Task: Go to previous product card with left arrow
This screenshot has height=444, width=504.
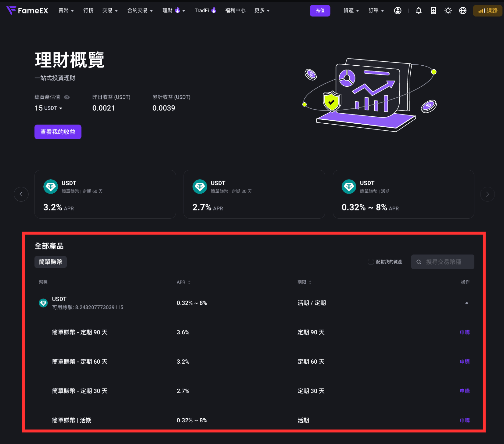Action: click(21, 194)
